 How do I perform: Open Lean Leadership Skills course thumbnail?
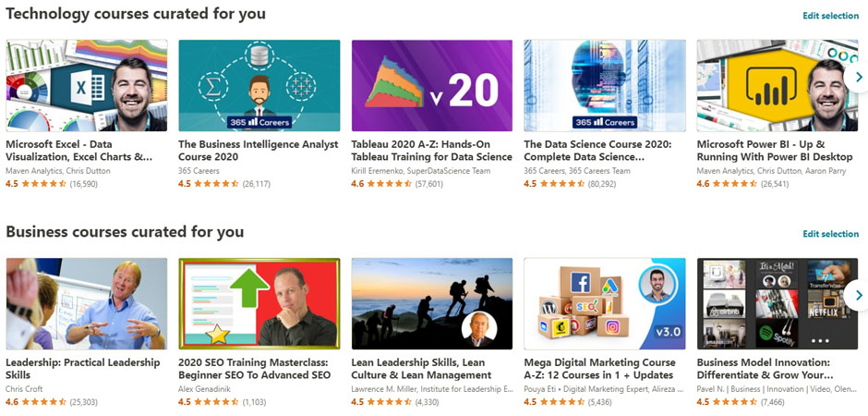coord(432,303)
